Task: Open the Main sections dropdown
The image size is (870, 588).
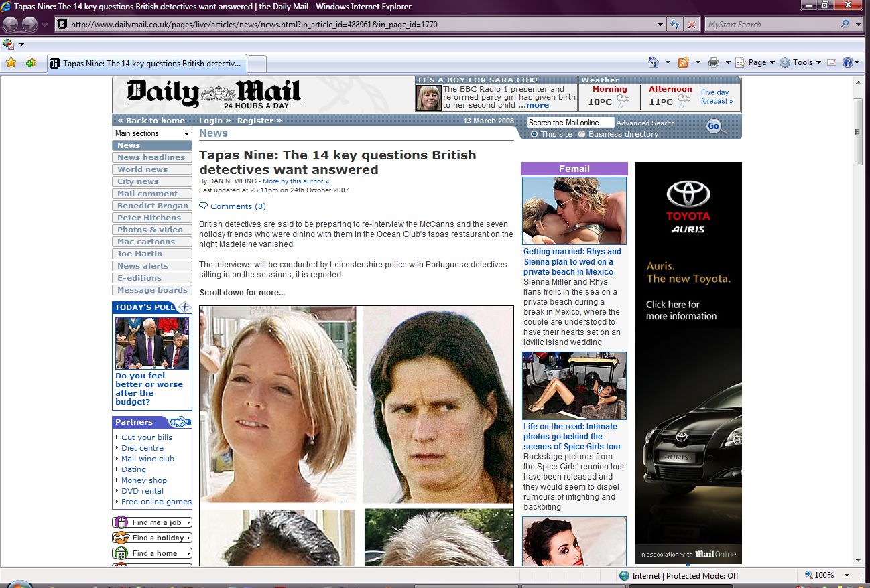Action: 152,133
